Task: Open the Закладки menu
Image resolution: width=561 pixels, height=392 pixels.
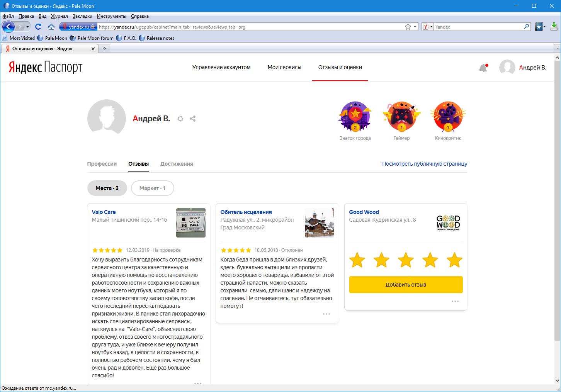Action: pyautogui.click(x=82, y=16)
